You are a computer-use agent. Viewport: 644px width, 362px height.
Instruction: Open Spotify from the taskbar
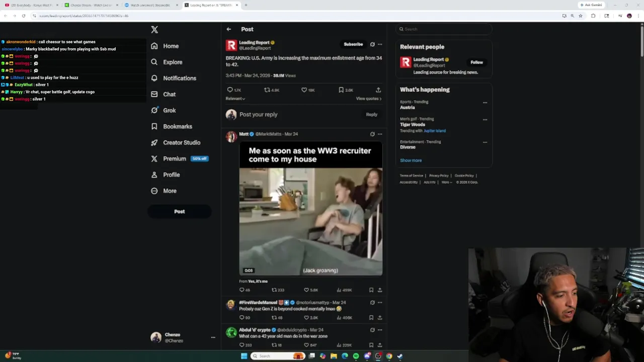[356, 356]
